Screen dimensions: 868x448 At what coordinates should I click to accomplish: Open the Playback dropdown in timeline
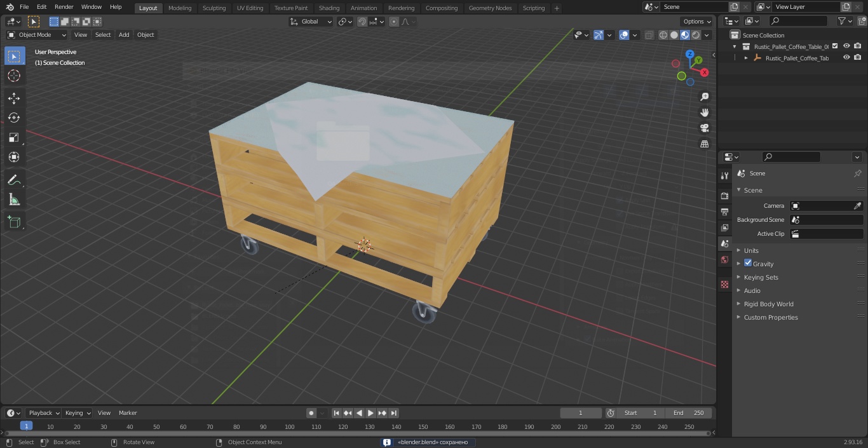[43, 413]
